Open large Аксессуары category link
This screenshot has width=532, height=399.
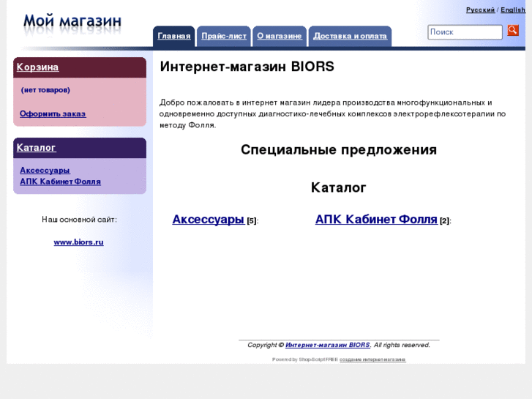tap(209, 220)
